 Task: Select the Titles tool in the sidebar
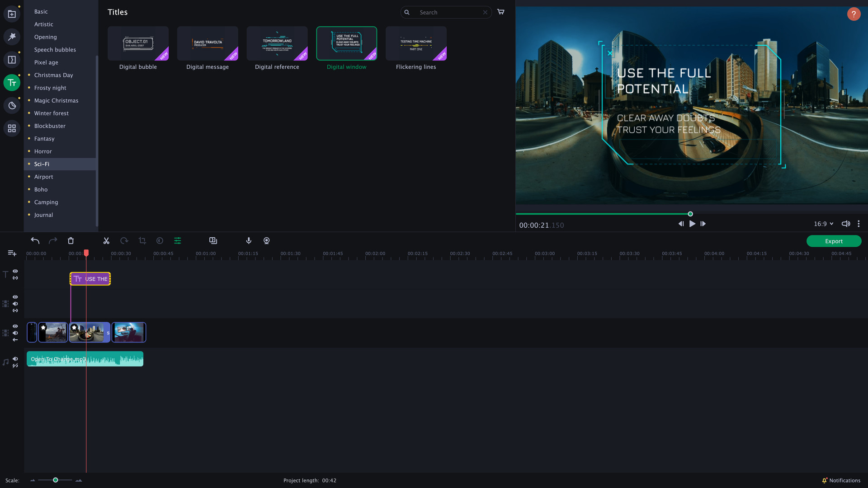click(12, 82)
